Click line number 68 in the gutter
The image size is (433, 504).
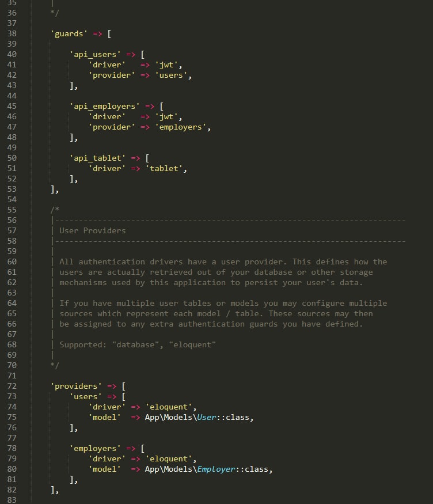point(12,344)
